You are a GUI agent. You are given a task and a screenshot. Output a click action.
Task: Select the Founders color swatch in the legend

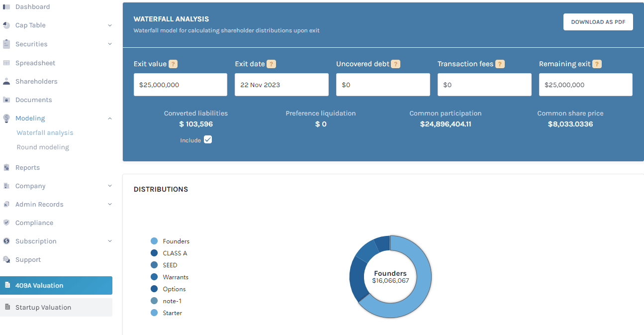[153, 241]
